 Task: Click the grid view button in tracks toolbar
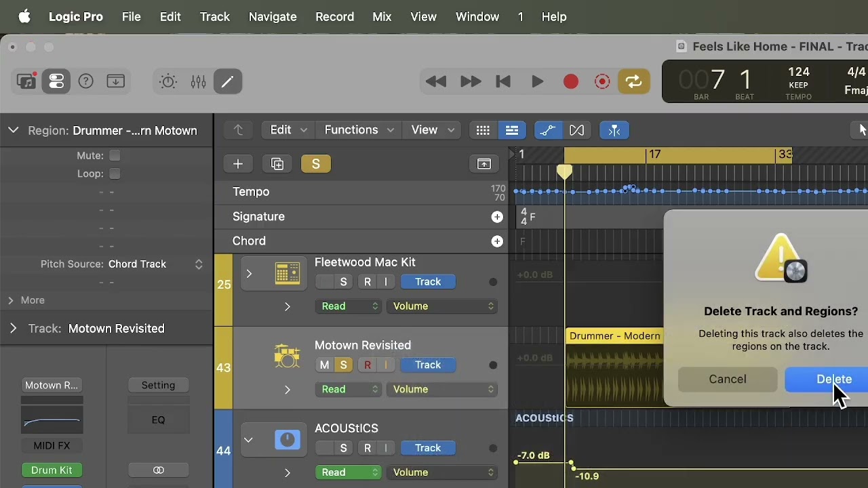(x=483, y=130)
